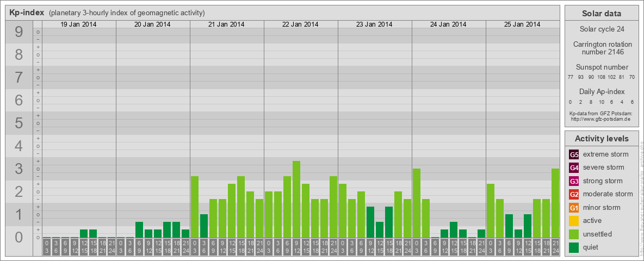Viewport: 644px width, 261px height.
Task: Click the 25 Jan 0-3 hour bar
Action: [x=491, y=211]
